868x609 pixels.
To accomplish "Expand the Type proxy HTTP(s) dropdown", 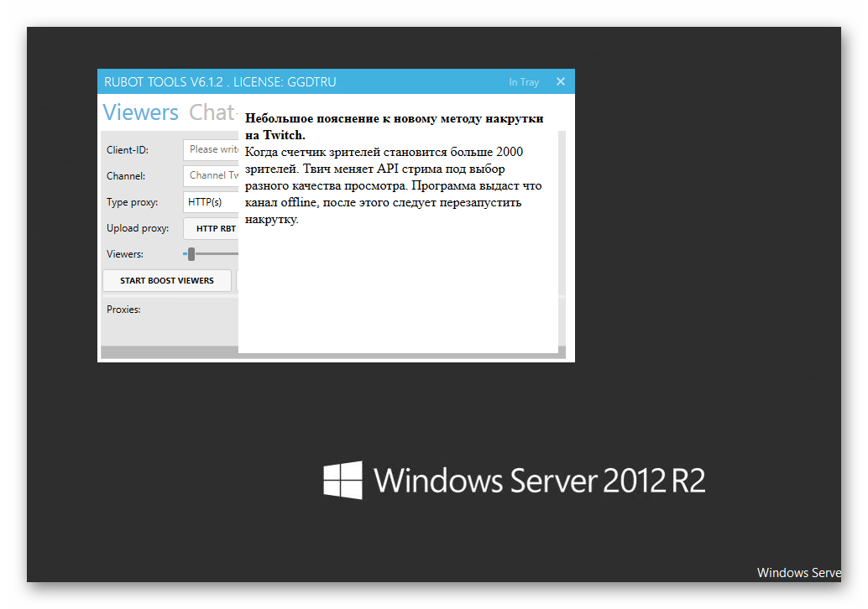I will tap(212, 202).
